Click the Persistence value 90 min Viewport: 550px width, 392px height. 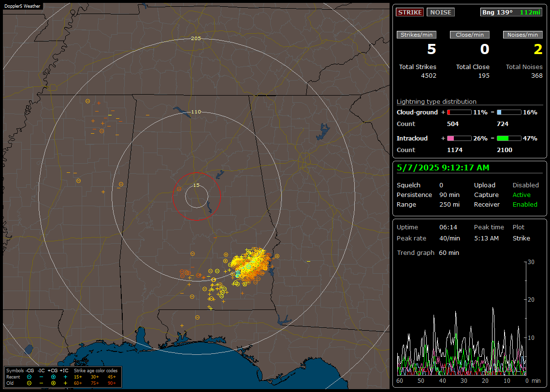tap(449, 195)
